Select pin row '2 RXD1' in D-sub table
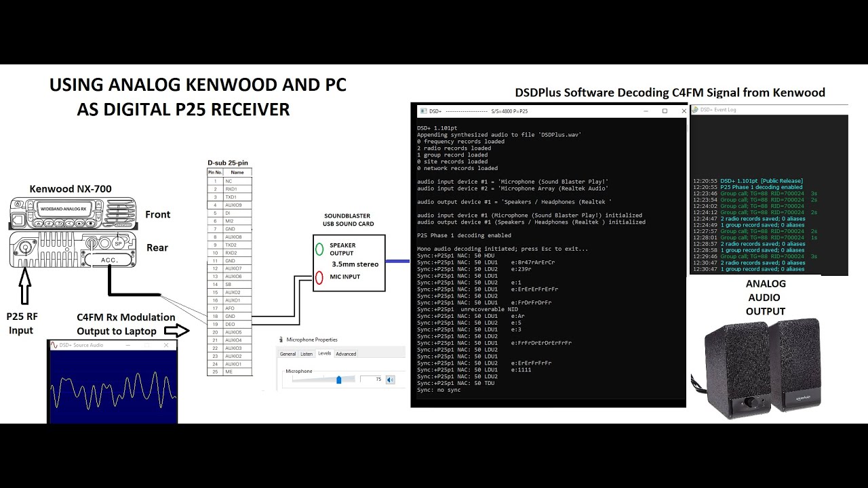This screenshot has height=488, width=868. 230,189
